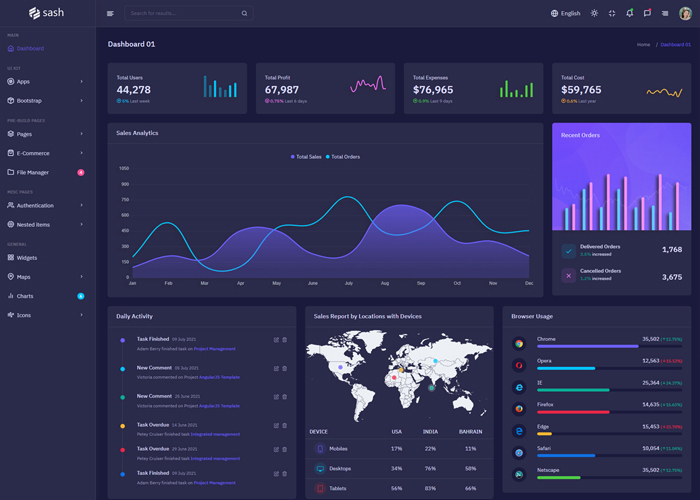Viewport: 700px width, 500px height.
Task: Open the messages chat icon
Action: coord(647,13)
